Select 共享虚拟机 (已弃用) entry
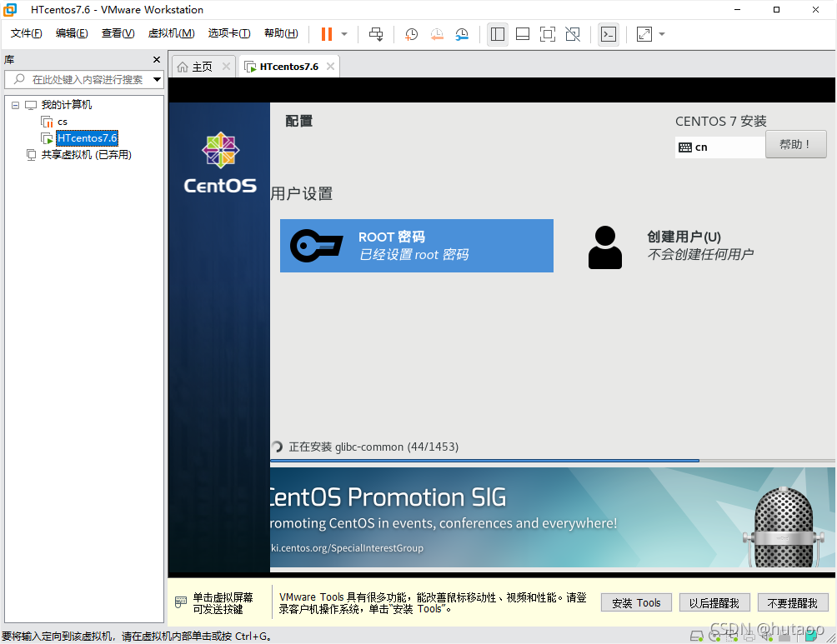The image size is (837, 644). pyautogui.click(x=87, y=155)
